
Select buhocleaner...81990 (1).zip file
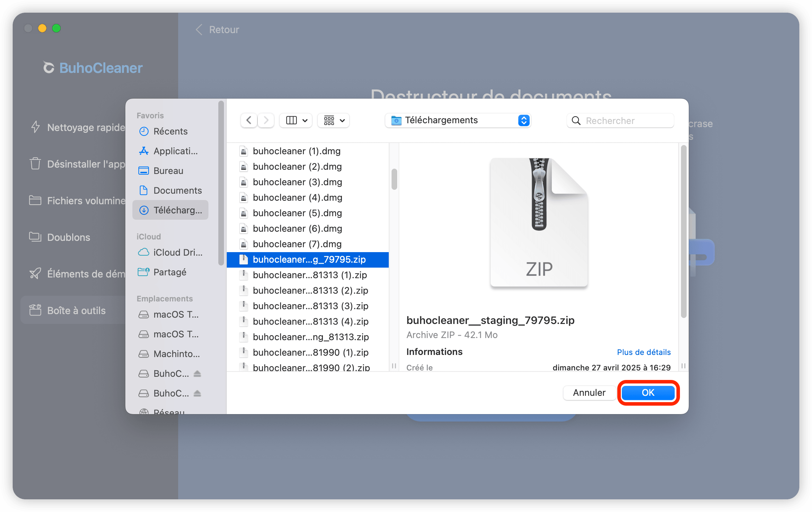point(308,352)
